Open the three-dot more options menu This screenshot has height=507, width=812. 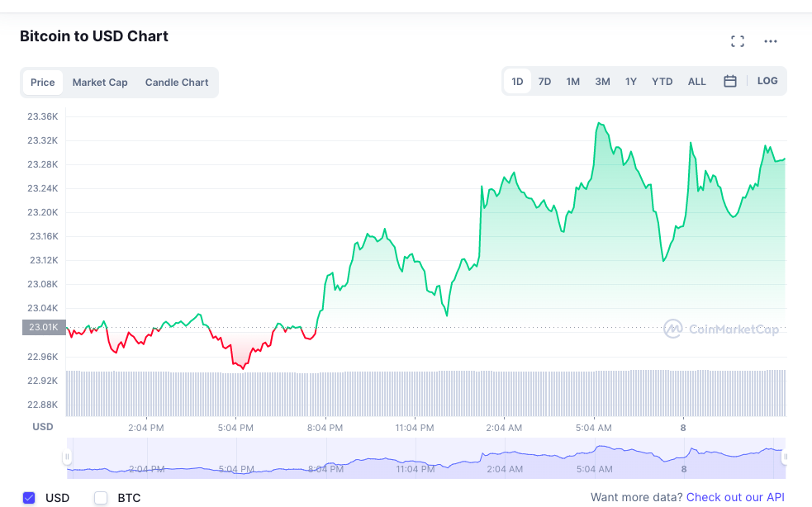click(x=771, y=41)
